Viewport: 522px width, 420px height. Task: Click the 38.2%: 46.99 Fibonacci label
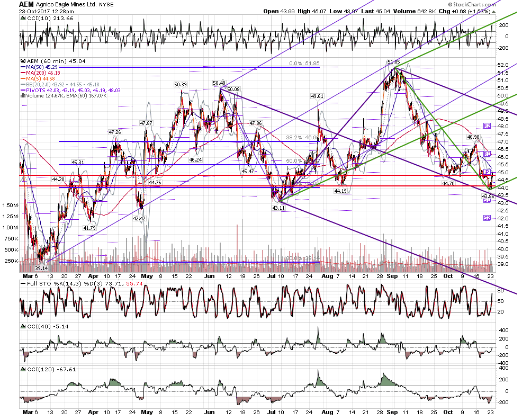tap(302, 137)
